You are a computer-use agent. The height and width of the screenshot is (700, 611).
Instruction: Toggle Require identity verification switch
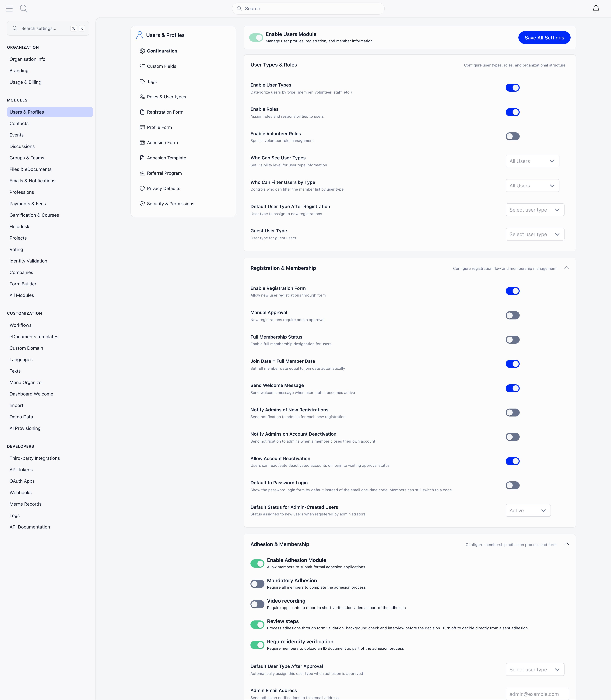[x=257, y=645]
